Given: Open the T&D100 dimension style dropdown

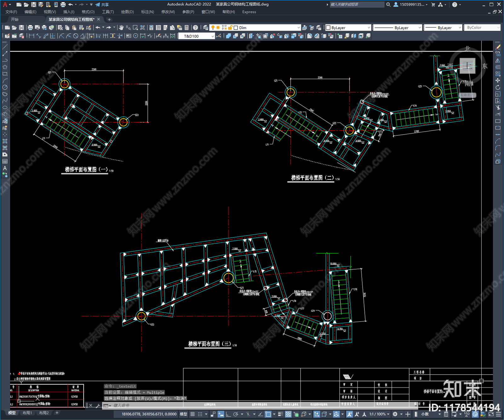Looking at the screenshot, I should tap(212, 36).
